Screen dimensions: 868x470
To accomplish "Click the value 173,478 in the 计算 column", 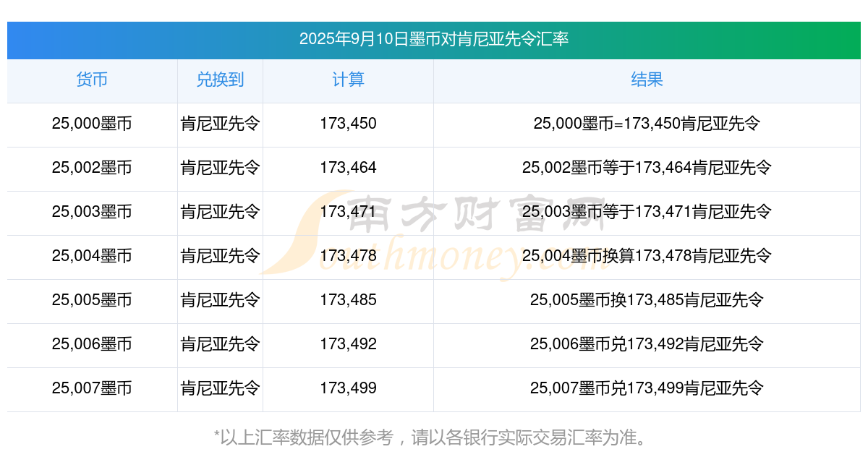I will (x=348, y=256).
